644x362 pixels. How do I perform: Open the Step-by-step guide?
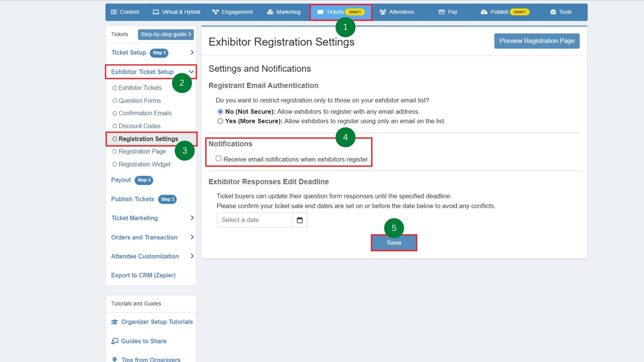pyautogui.click(x=165, y=34)
